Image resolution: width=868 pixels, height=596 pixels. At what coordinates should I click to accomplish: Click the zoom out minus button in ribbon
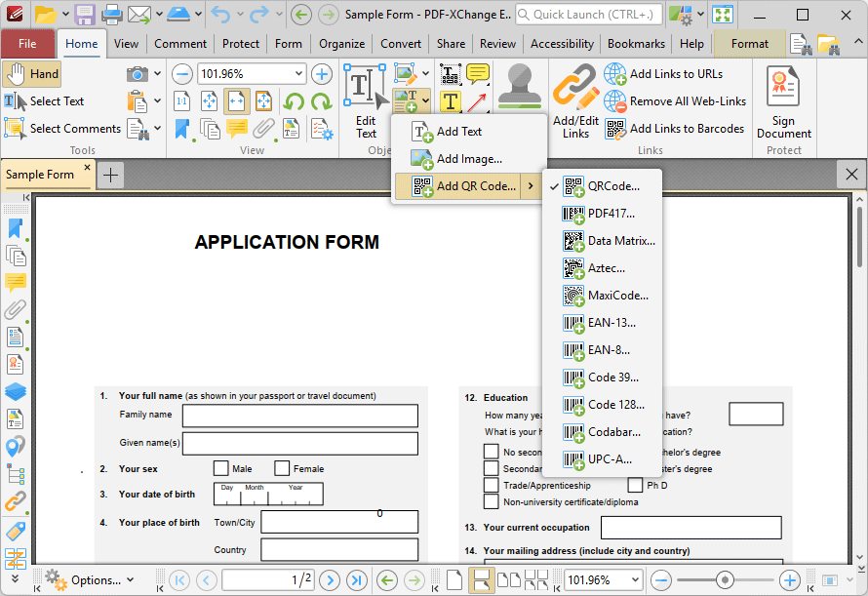click(182, 74)
